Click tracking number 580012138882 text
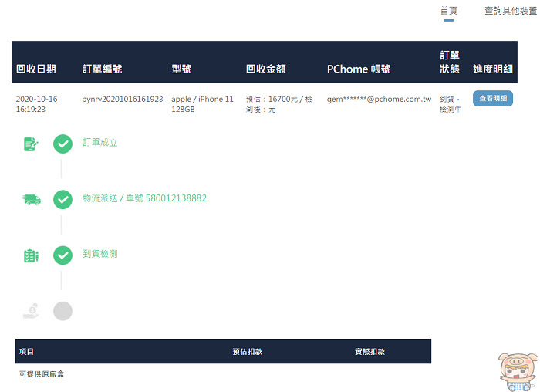The height and width of the screenshot is (392, 540). coord(176,198)
